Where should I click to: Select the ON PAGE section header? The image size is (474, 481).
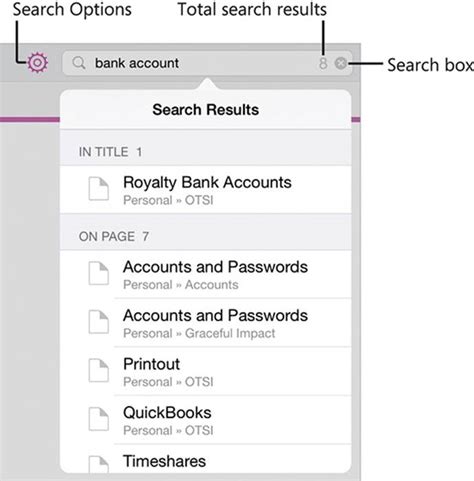click(x=206, y=233)
